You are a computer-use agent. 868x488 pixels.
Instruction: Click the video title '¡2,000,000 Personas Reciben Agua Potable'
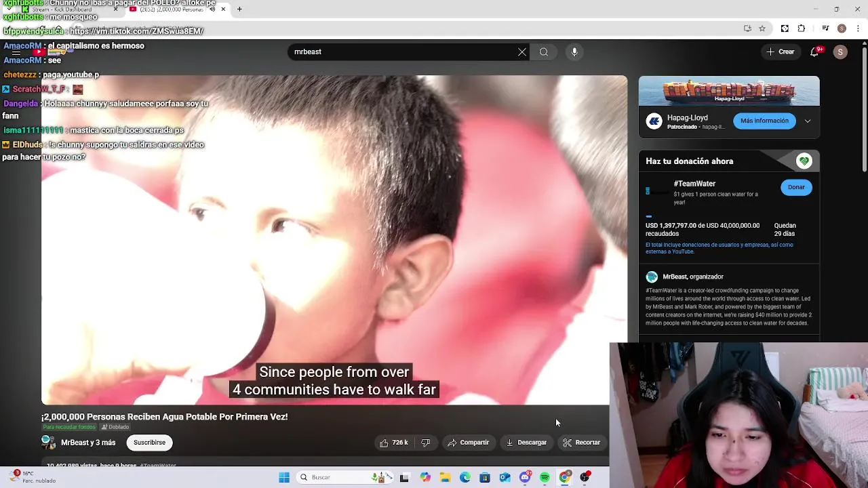(165, 417)
